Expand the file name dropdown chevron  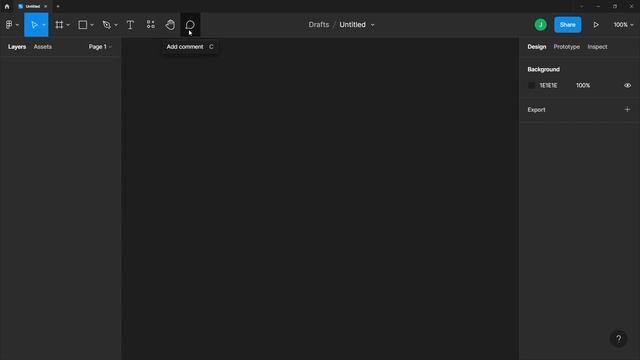[372, 25]
